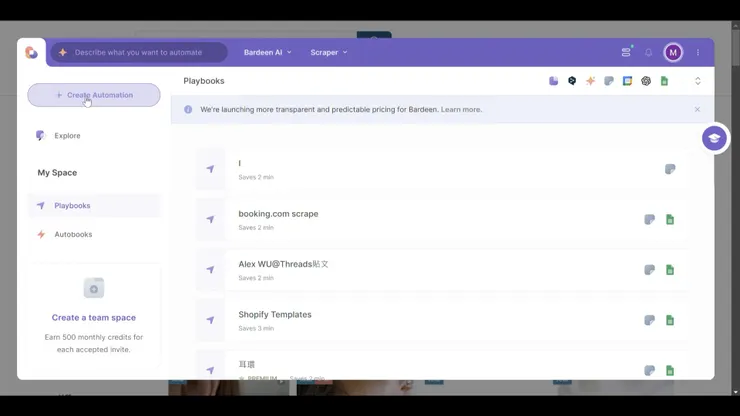Open the booking.com scrape playbook
The width and height of the screenshot is (740, 416).
click(443, 220)
